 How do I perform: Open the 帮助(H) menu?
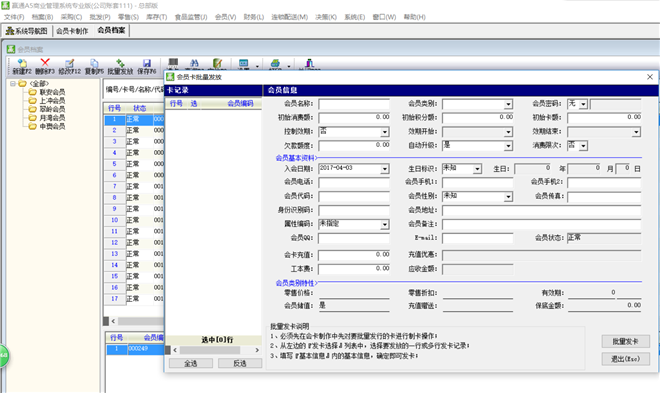click(414, 17)
